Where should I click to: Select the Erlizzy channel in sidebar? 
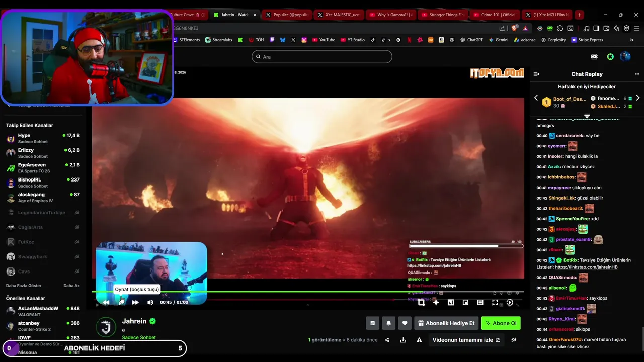click(43, 153)
